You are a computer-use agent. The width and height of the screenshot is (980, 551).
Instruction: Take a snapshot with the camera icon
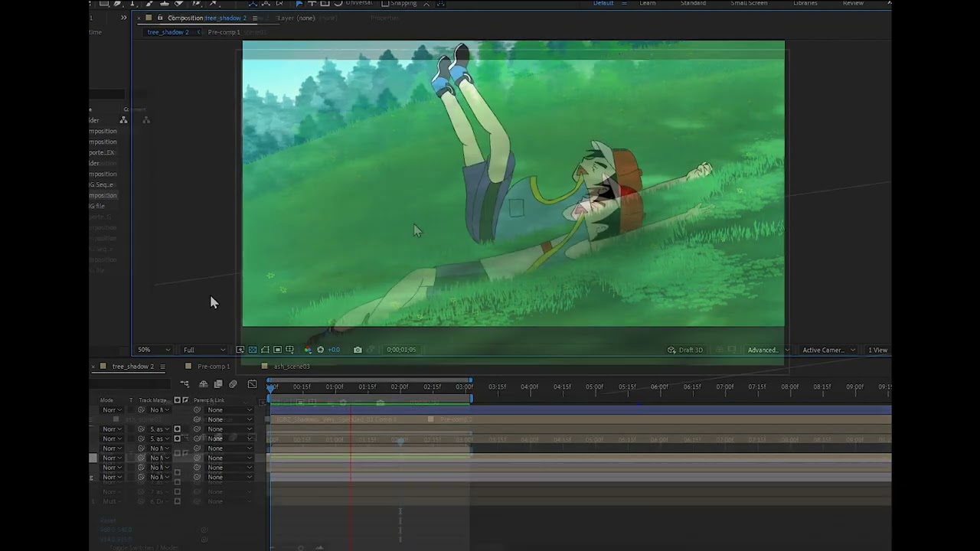pos(358,350)
